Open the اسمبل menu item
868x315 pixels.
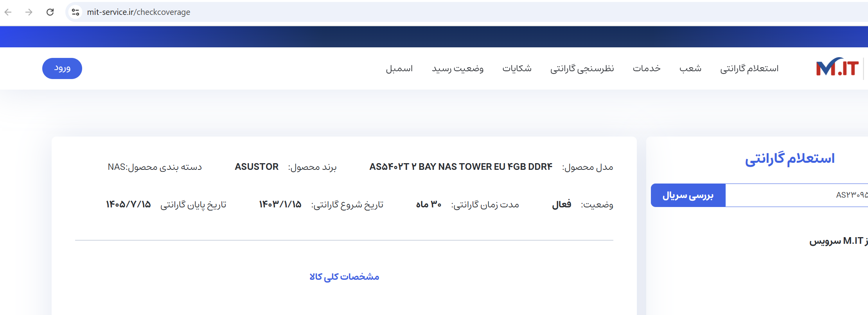(399, 68)
